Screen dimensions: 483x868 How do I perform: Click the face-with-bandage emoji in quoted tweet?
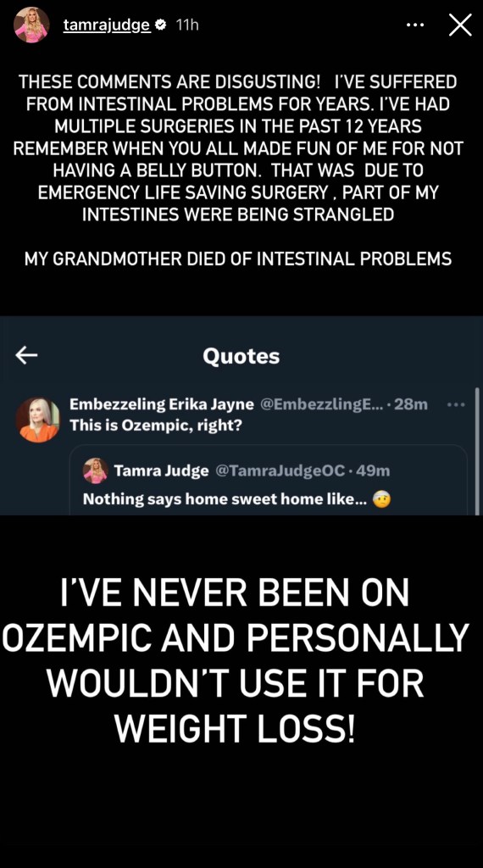pyautogui.click(x=382, y=500)
